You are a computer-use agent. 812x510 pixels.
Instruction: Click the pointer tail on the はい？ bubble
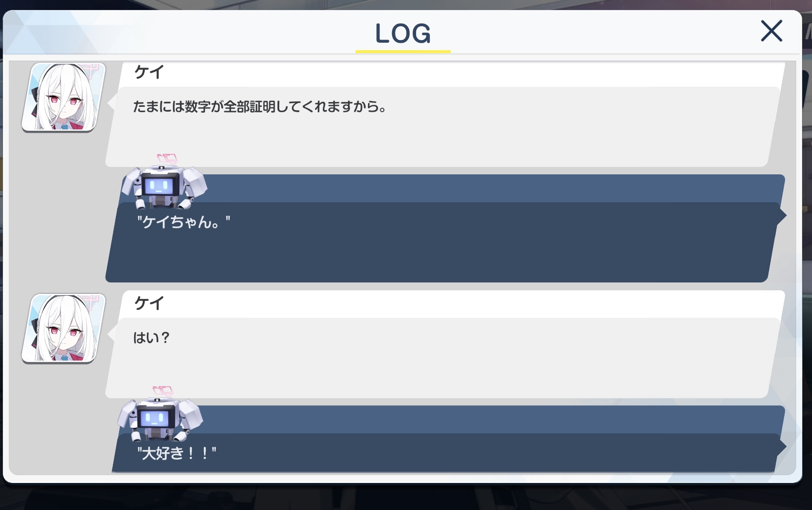(x=111, y=334)
